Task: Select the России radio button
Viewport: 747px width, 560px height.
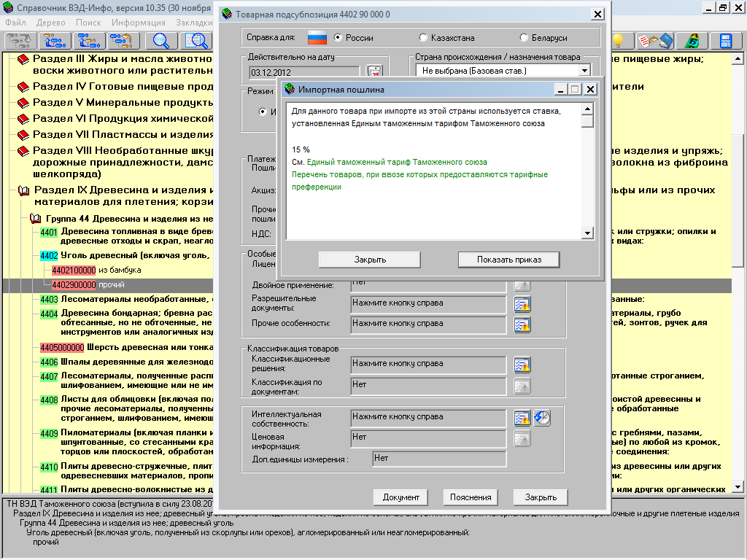Action: 338,38
